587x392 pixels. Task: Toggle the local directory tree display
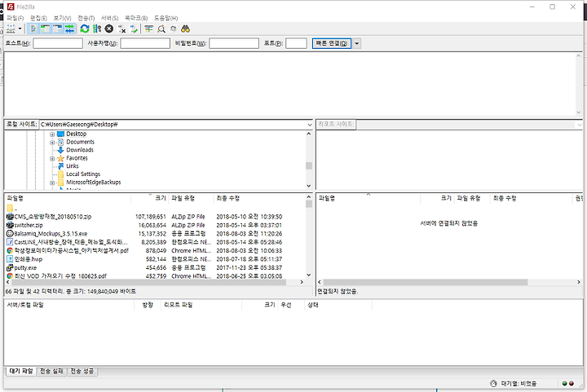click(x=46, y=29)
